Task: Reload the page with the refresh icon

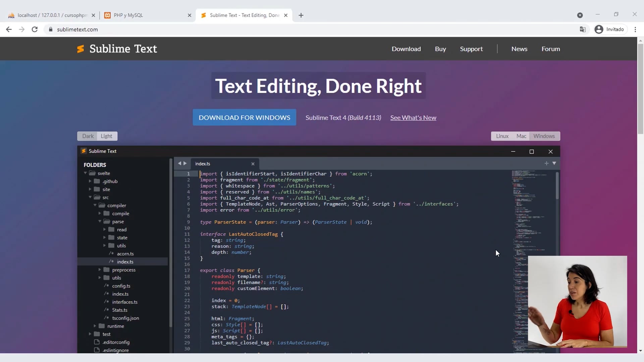Action: coord(35,29)
